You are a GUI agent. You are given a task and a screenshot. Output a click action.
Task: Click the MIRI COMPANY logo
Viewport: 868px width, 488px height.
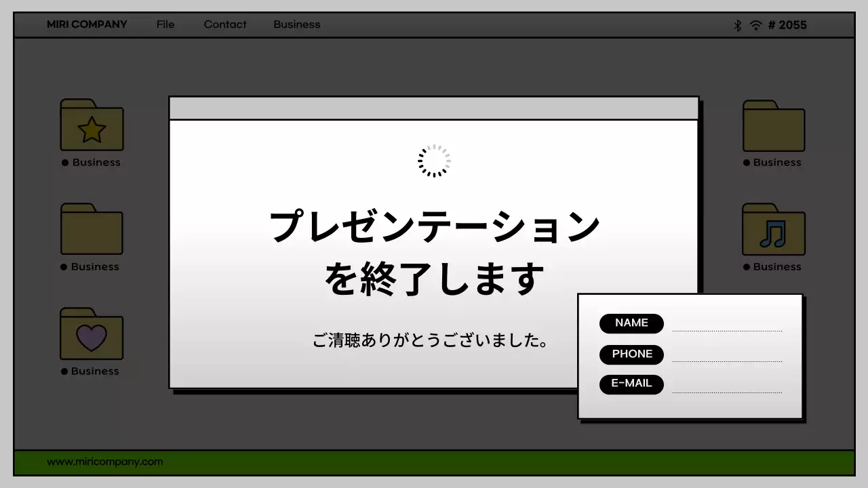[x=86, y=24]
